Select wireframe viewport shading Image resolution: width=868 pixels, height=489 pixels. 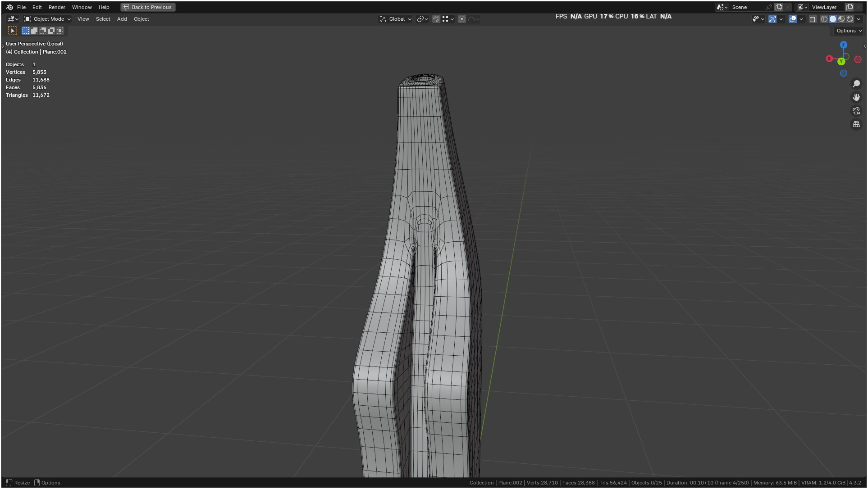click(824, 19)
